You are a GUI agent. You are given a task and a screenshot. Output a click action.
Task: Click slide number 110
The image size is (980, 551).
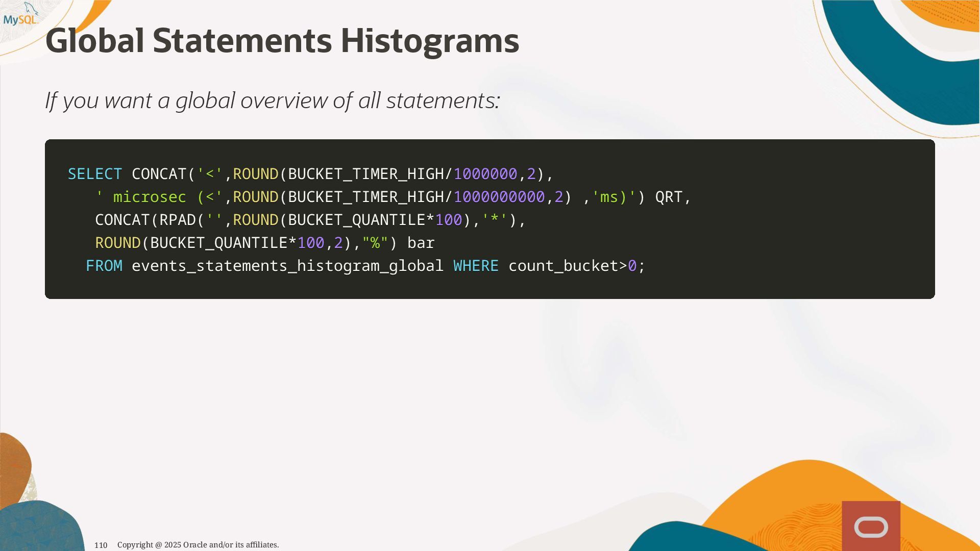101,545
